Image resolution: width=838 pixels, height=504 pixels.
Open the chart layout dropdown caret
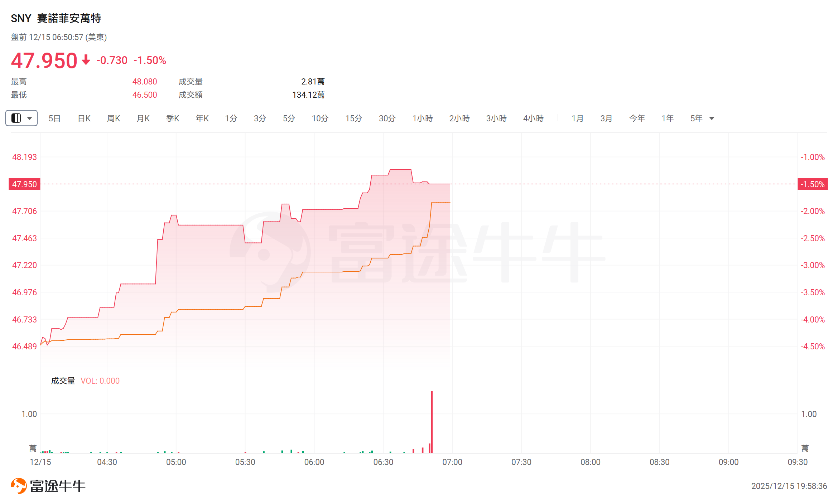click(30, 118)
